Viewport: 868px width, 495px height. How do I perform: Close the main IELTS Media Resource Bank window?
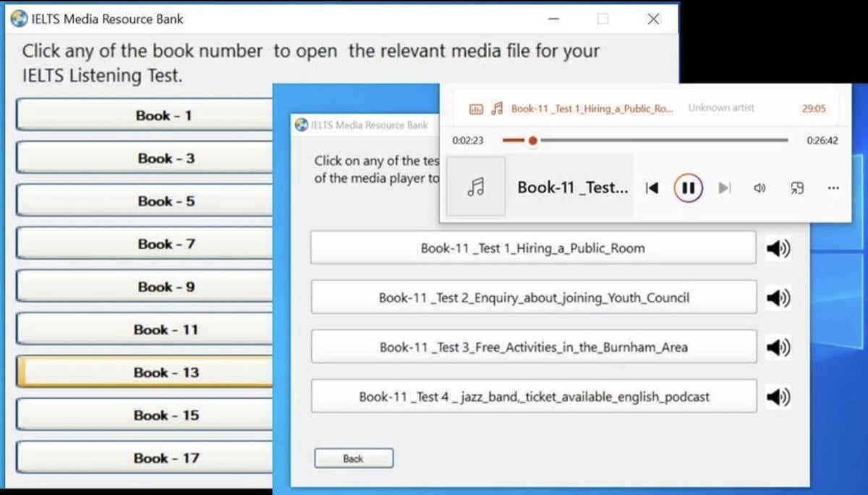(653, 20)
